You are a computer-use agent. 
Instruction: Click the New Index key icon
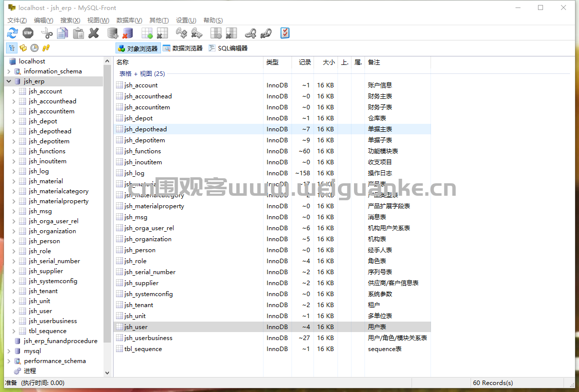coord(181,33)
